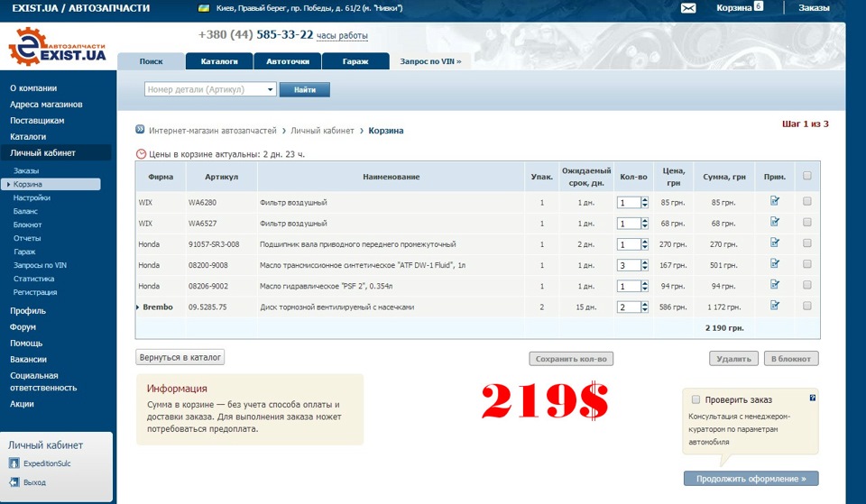Viewport: 866px width, 504px height.
Task: Click Продолжить оформление button
Action: (751, 479)
